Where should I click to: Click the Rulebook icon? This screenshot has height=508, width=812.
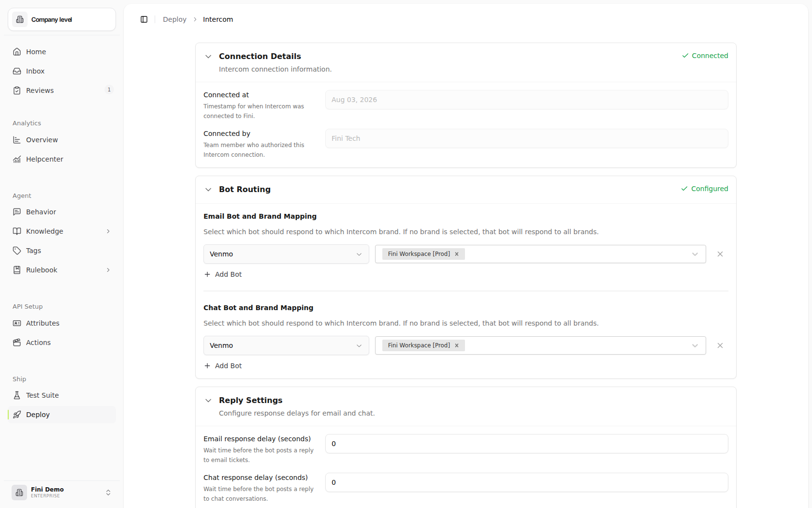pyautogui.click(x=17, y=270)
